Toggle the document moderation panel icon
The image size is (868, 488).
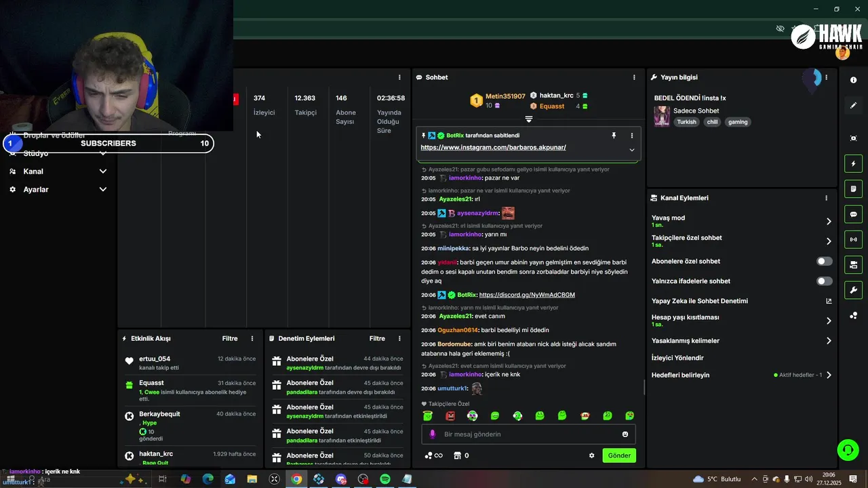pyautogui.click(x=853, y=188)
